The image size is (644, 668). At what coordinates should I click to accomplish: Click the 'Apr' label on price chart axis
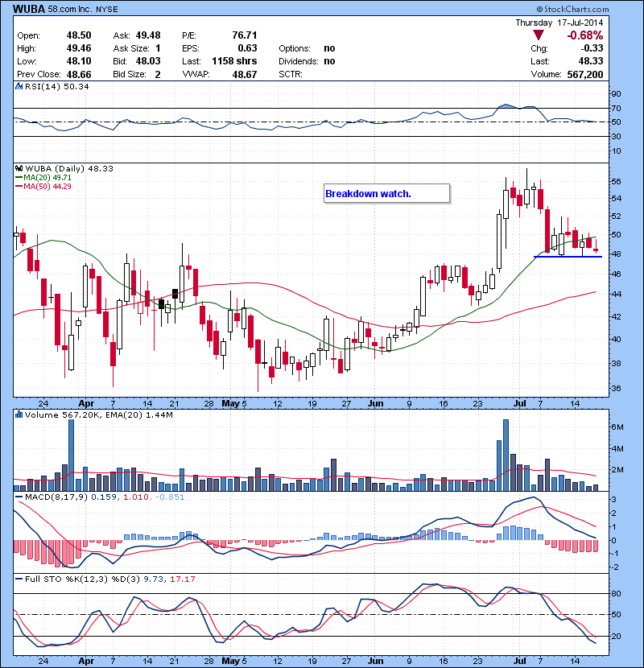(86, 403)
